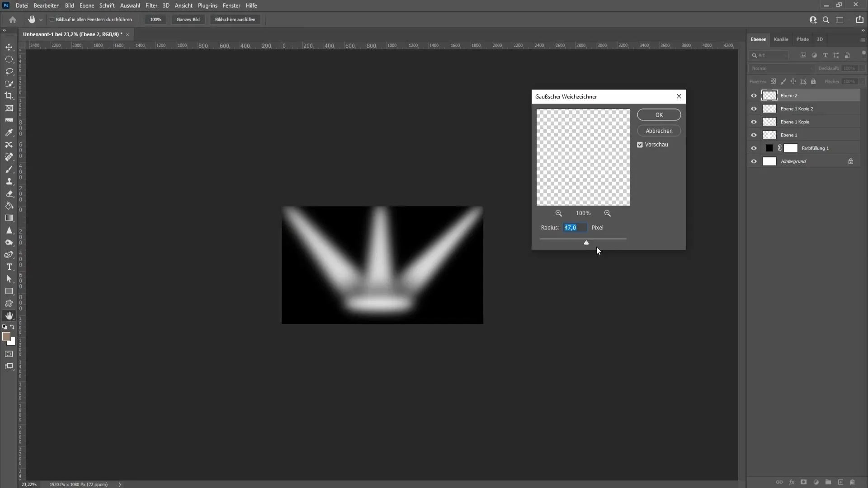
Task: Click the Radius slider handle
Action: (x=586, y=243)
